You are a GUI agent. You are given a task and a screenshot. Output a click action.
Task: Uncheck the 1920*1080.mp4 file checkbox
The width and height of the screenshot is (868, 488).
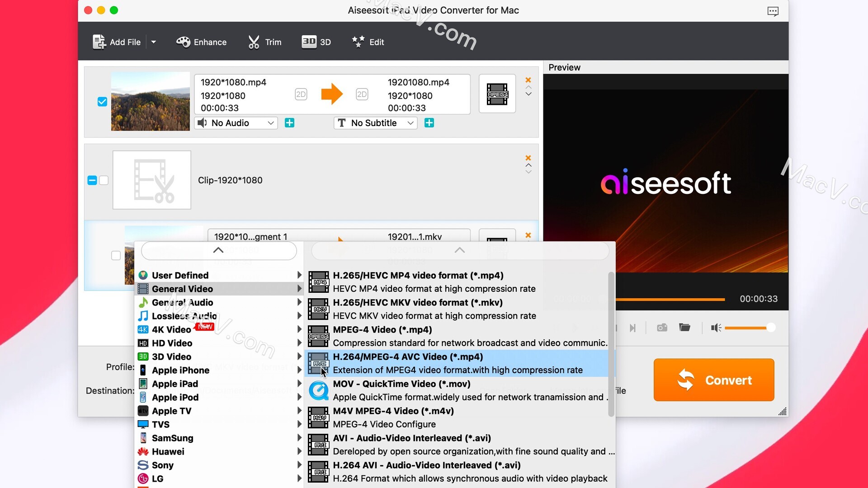point(102,102)
